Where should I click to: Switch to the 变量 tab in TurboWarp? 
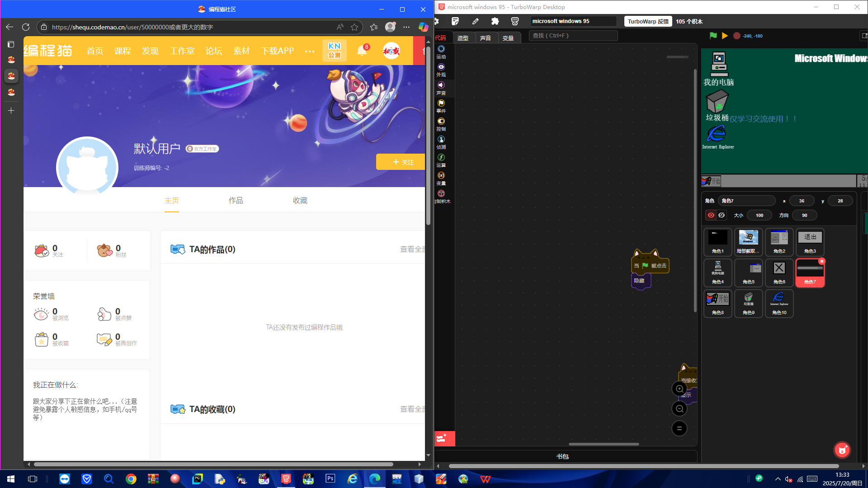pos(508,38)
